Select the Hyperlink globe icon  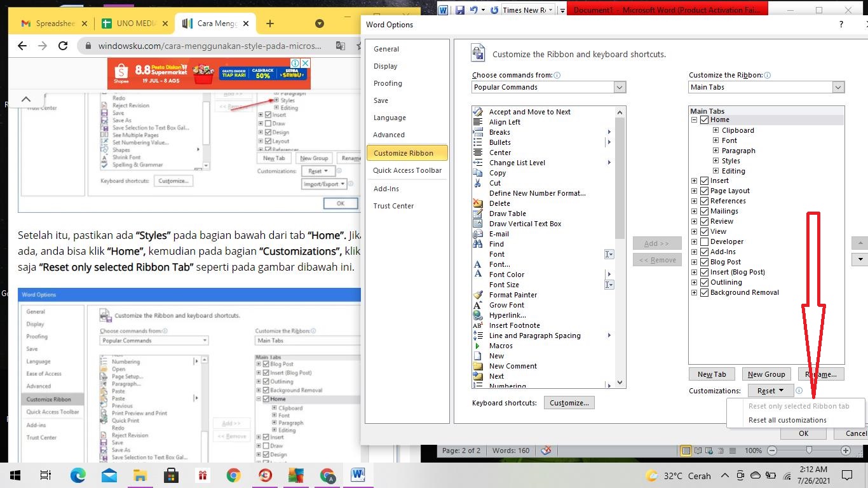click(478, 315)
